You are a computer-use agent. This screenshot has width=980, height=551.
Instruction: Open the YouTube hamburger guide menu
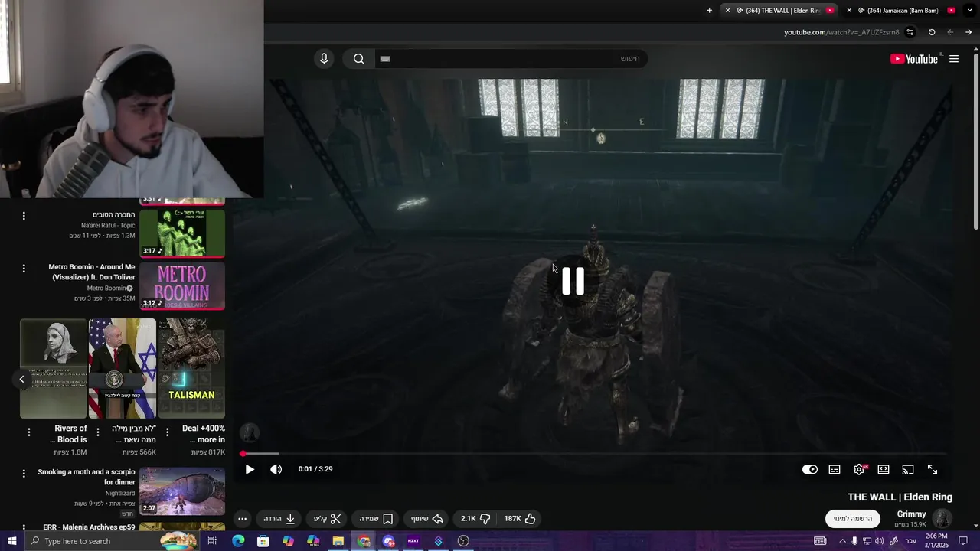[x=954, y=59]
